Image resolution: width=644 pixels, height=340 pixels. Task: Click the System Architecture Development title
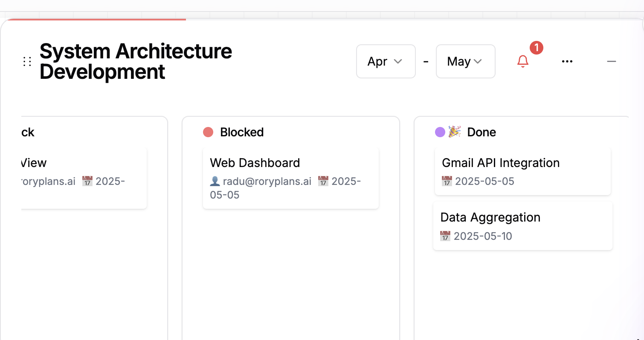coord(136,61)
